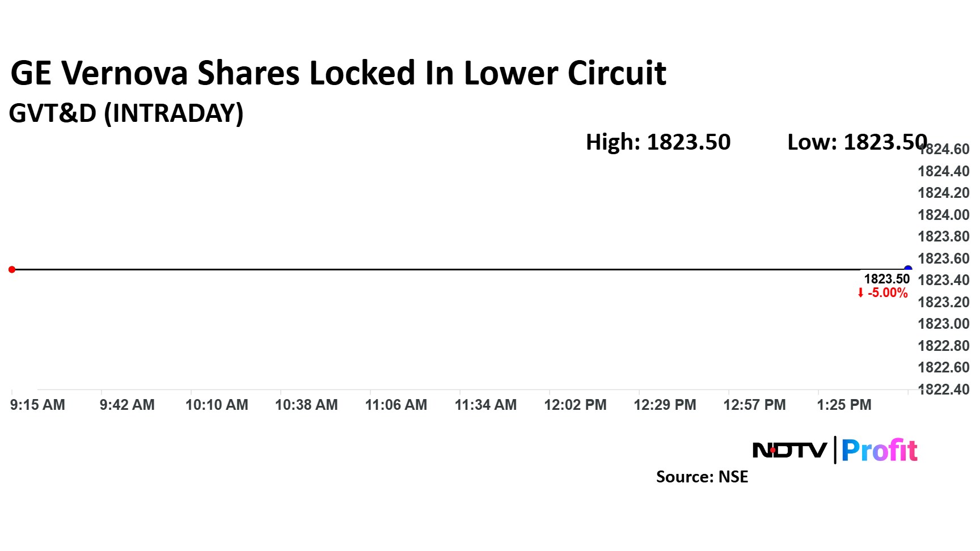Click the Low: 1823.50 label
The width and height of the screenshot is (980, 551).
(x=857, y=142)
